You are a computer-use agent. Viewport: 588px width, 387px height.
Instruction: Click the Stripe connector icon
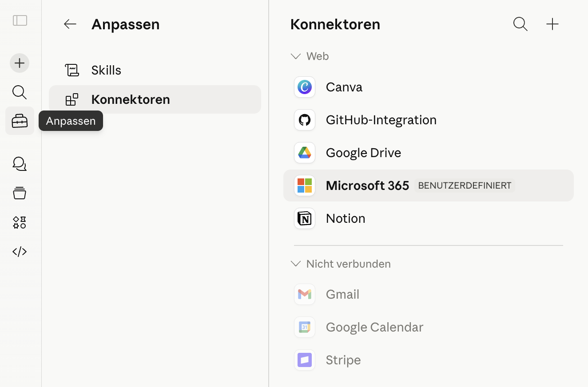[305, 360]
